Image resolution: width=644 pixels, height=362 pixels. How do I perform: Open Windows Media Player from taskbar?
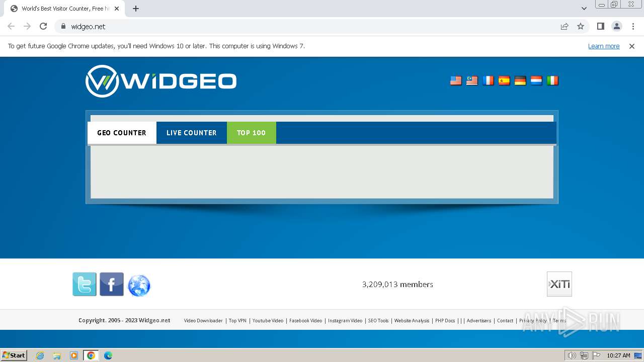pos(74,355)
